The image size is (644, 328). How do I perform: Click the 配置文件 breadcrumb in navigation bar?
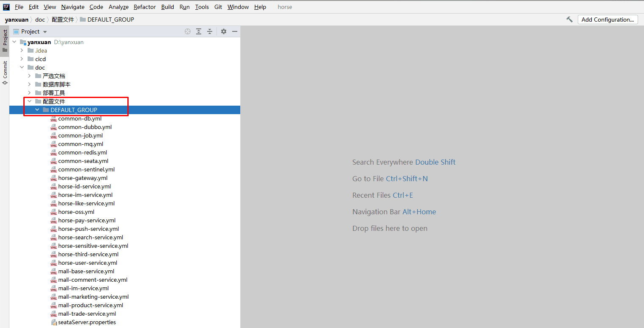(x=63, y=20)
